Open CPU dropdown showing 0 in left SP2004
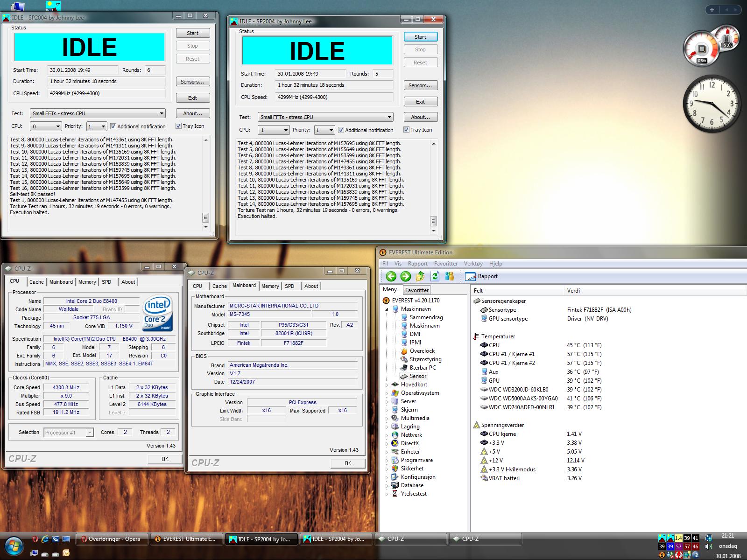This screenshot has height=560, width=747. [46, 126]
